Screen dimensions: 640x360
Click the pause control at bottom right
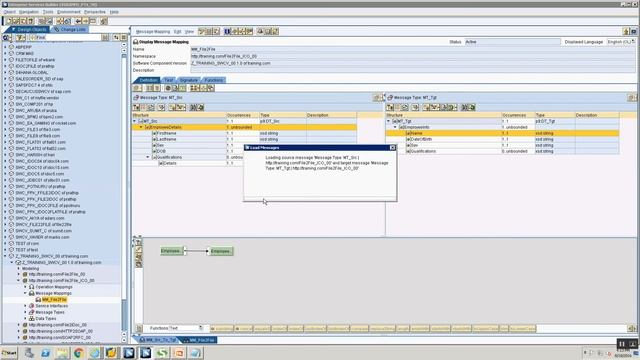tap(622, 344)
